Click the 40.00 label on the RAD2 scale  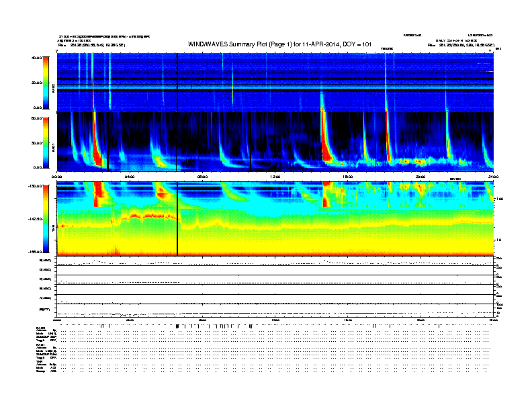pyautogui.click(x=36, y=58)
